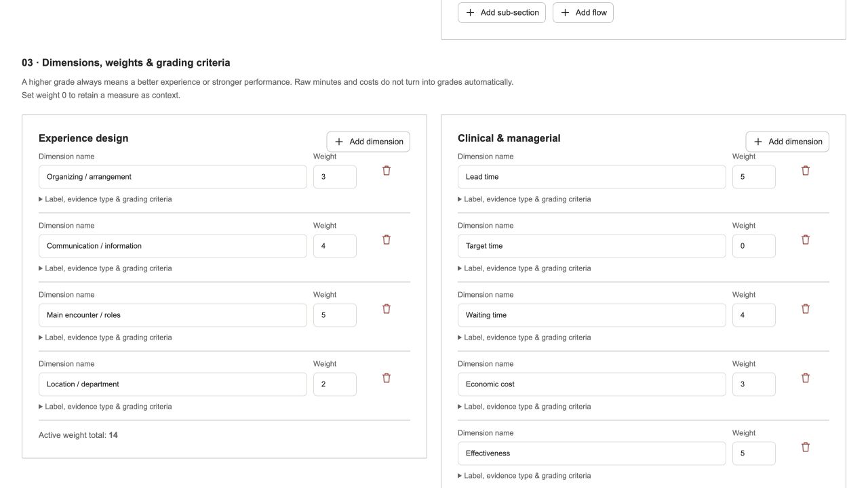The height and width of the screenshot is (488, 868).
Task: Expand grading criteria under Effectiveness
Action: (524, 476)
